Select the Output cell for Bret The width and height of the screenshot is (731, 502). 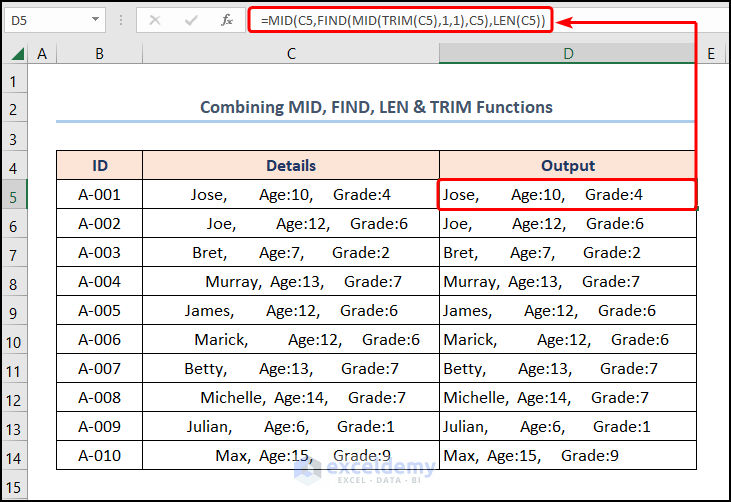click(x=567, y=252)
